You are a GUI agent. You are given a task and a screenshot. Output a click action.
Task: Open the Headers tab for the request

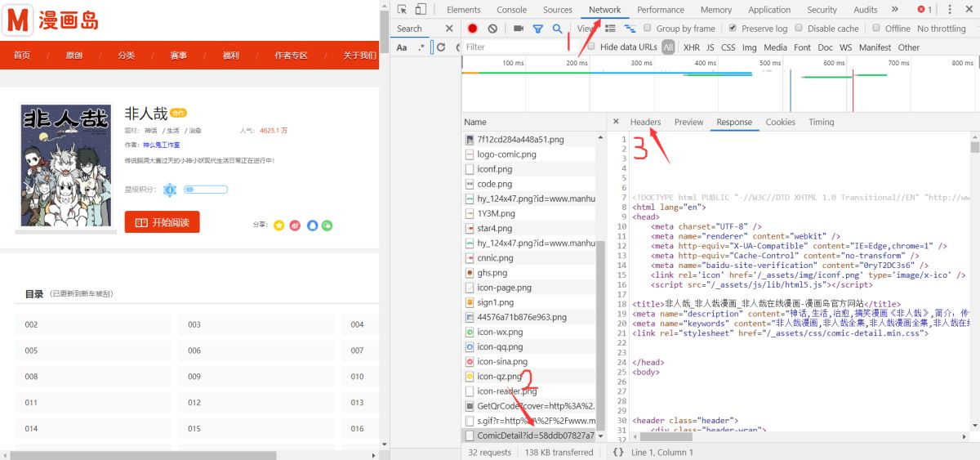click(x=645, y=122)
